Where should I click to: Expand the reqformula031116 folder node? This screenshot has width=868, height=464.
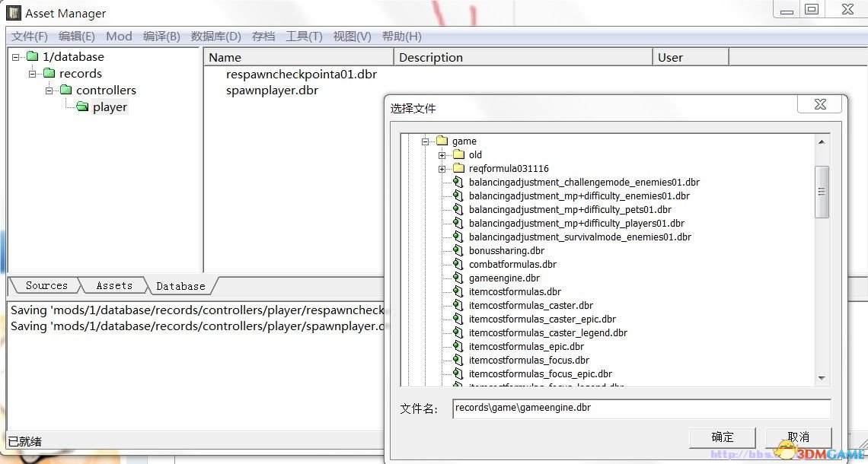tap(442, 169)
